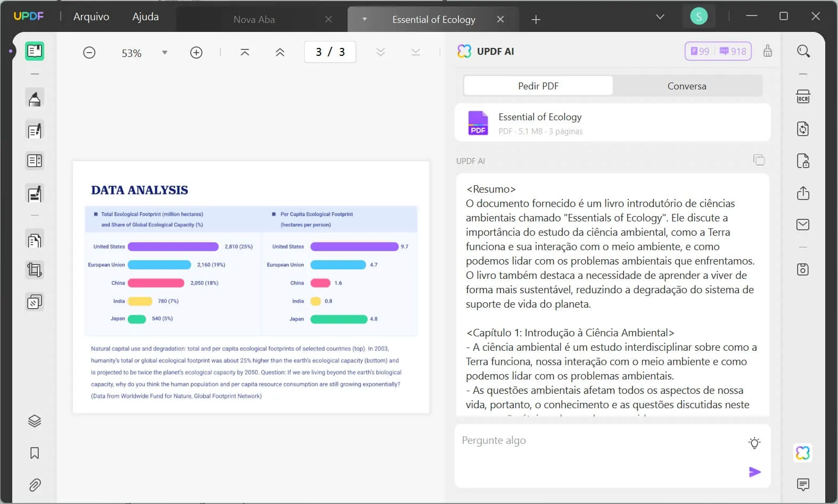Select the Comment highlighter tool
The width and height of the screenshot is (838, 504).
pos(35,98)
